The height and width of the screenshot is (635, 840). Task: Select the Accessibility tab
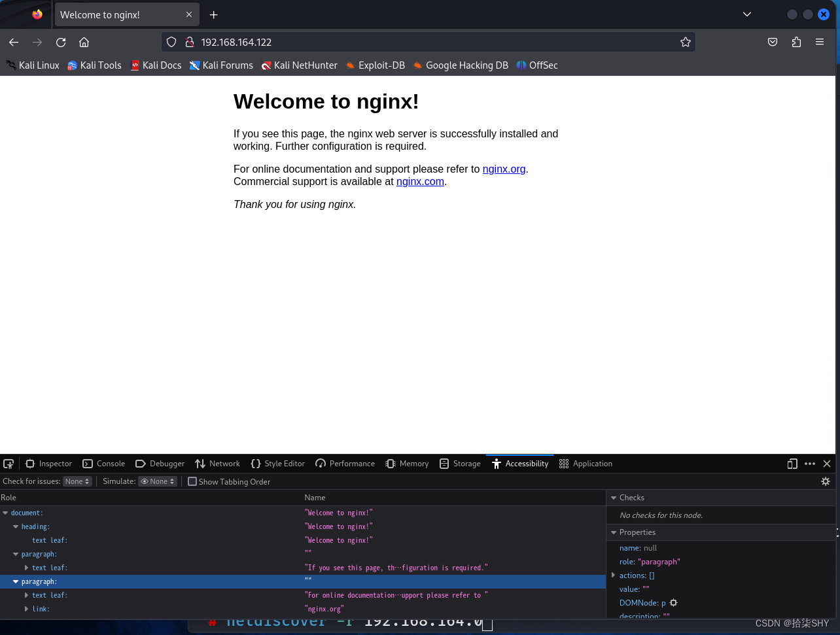[x=520, y=464]
